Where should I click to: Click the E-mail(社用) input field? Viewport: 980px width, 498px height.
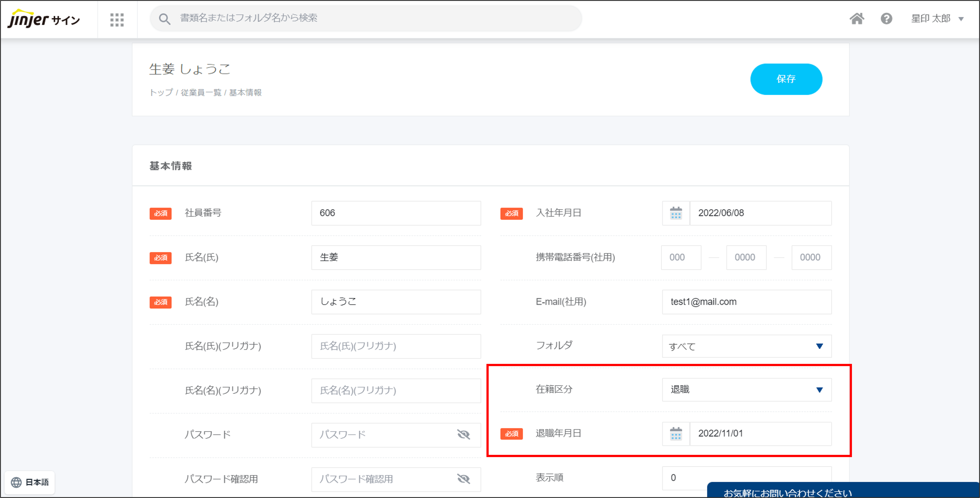click(x=746, y=302)
